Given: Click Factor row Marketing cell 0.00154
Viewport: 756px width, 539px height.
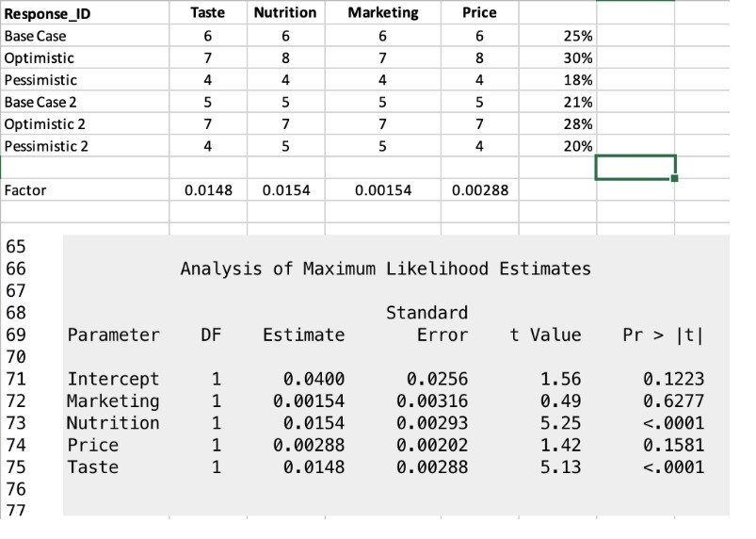Looking at the screenshot, I should coord(383,190).
